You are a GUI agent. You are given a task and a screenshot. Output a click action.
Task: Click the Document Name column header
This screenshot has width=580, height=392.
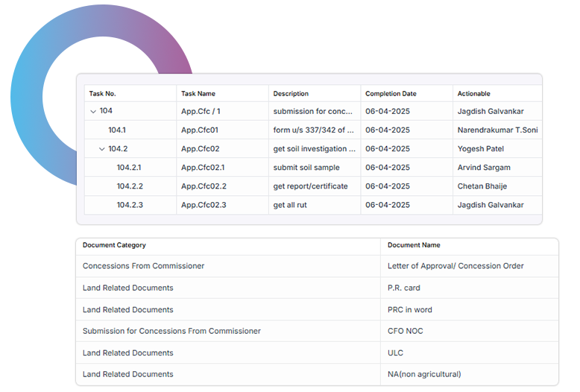click(x=414, y=245)
